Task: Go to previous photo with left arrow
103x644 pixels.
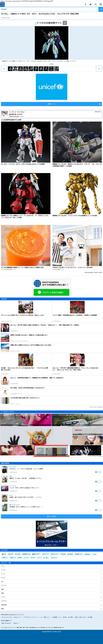Action: (4, 69)
